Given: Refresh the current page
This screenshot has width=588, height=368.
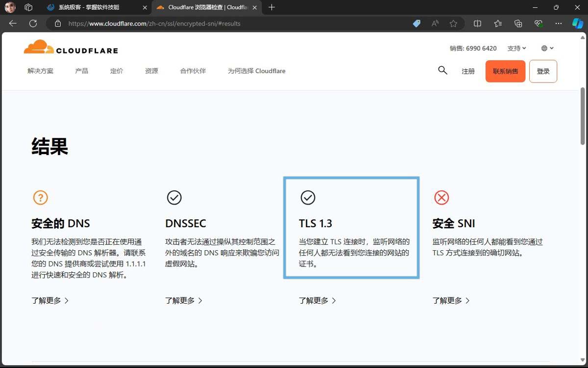Looking at the screenshot, I should tap(33, 23).
